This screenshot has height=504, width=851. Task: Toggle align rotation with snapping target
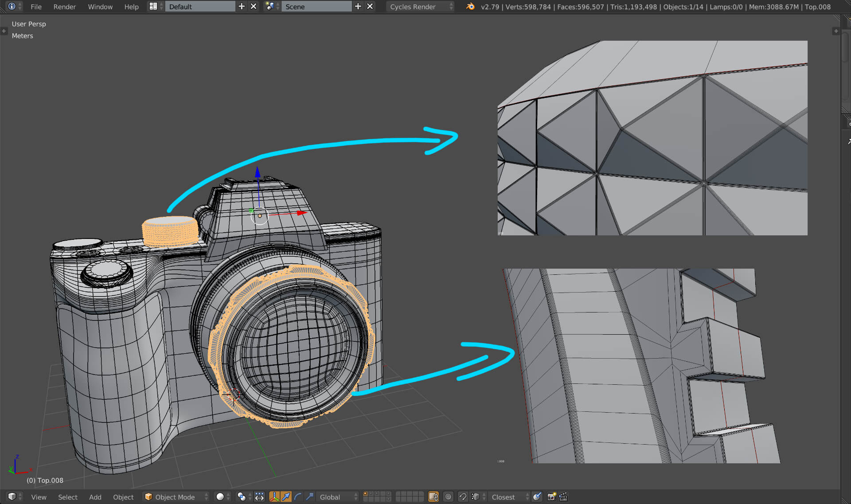[x=537, y=497]
